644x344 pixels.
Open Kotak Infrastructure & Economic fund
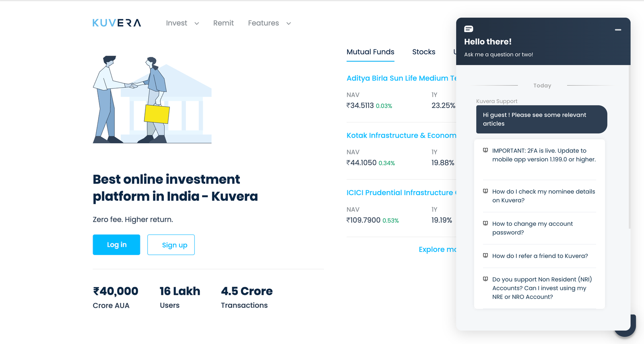pyautogui.click(x=401, y=136)
